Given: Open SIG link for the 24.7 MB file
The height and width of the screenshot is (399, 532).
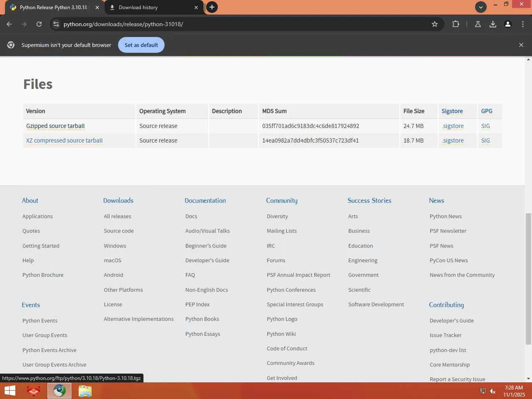Looking at the screenshot, I should (x=485, y=126).
